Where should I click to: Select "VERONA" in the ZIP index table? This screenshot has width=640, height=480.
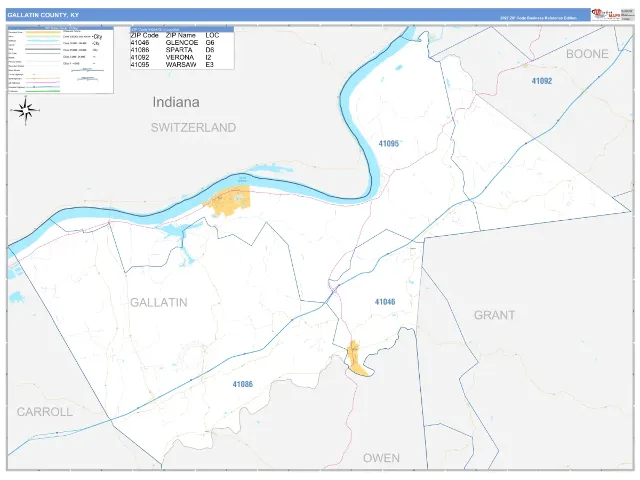point(180,58)
